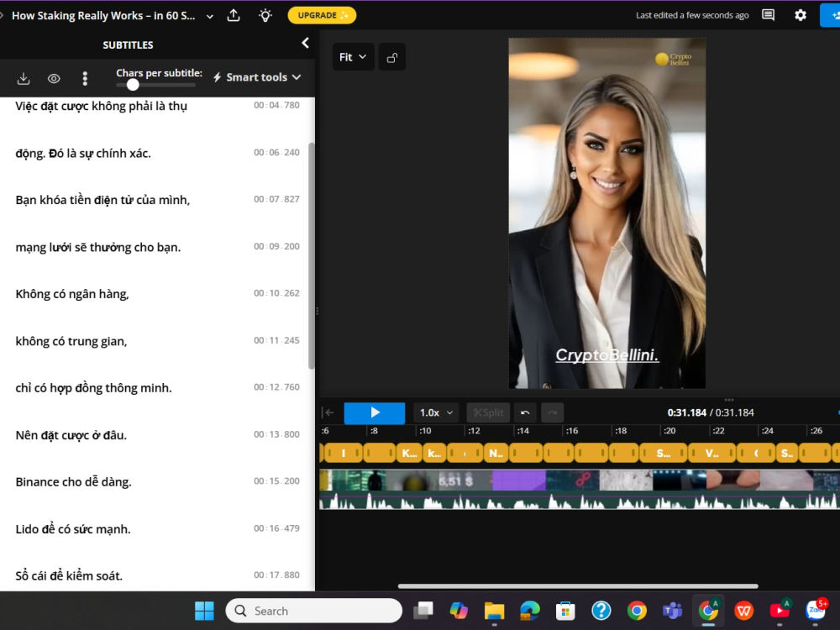
Task: Adjust the Chars per subtitle slider
Action: [x=133, y=85]
